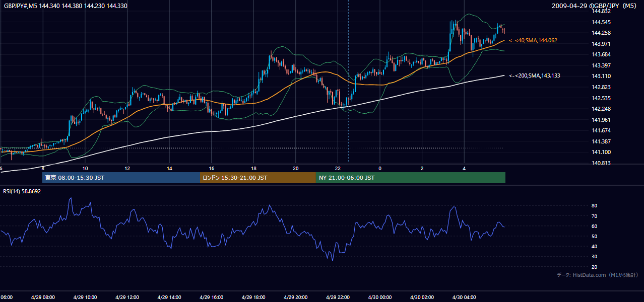Click hour tick 4 under price chart

[465, 168]
